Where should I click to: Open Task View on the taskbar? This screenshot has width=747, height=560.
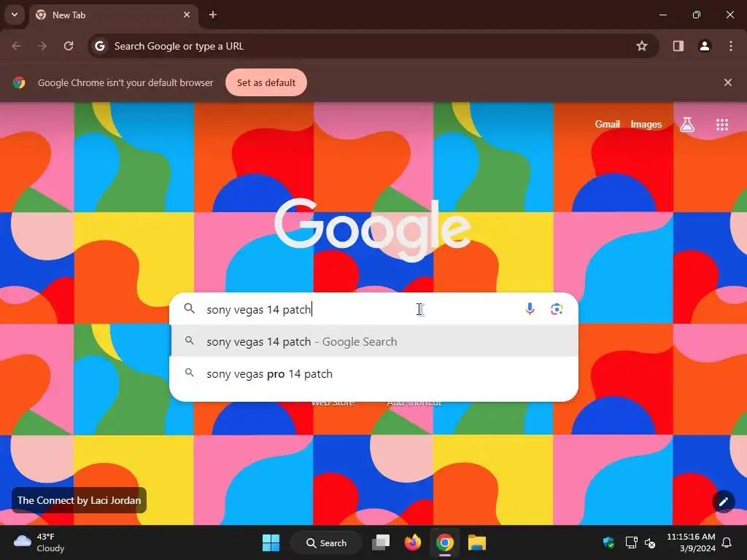381,542
